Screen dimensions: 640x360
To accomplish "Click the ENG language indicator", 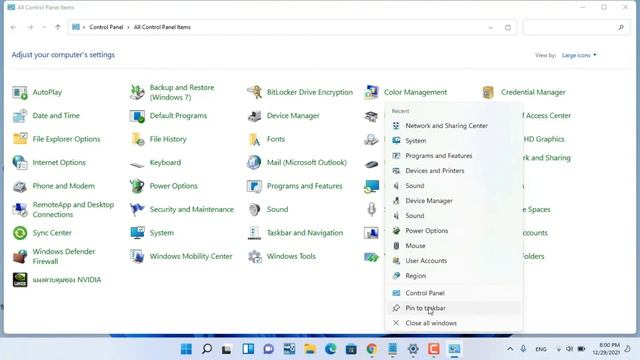I will 541,349.
